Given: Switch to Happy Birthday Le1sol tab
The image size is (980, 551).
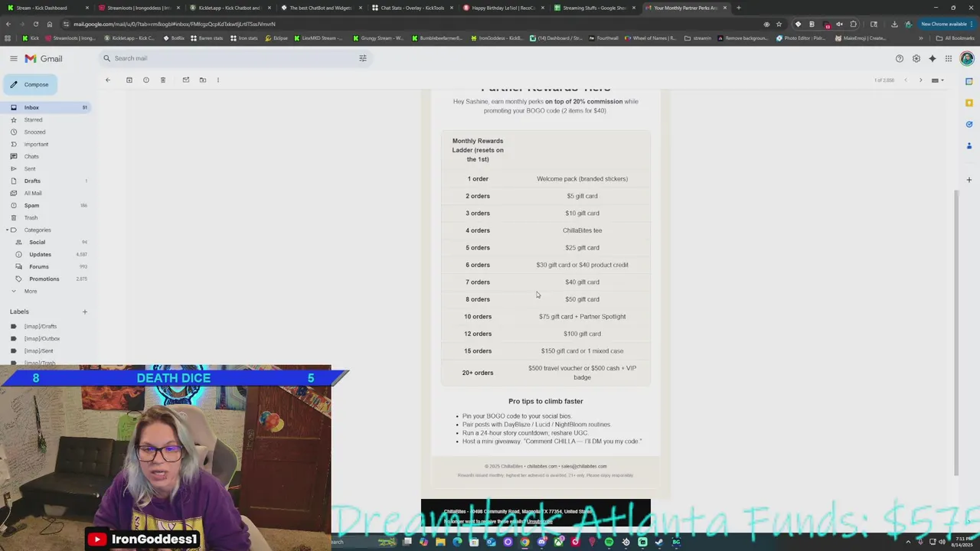Looking at the screenshot, I should coord(503,8).
